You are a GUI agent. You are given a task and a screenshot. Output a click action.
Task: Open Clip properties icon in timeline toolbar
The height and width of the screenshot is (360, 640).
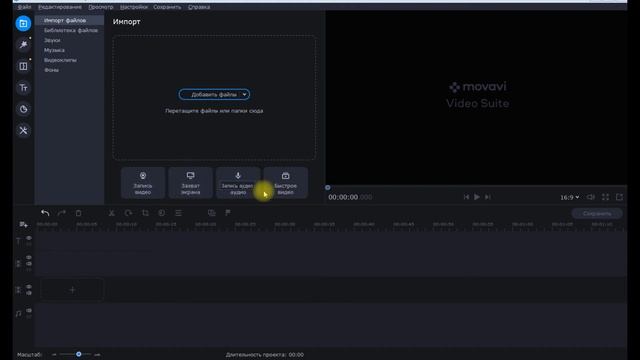(178, 213)
